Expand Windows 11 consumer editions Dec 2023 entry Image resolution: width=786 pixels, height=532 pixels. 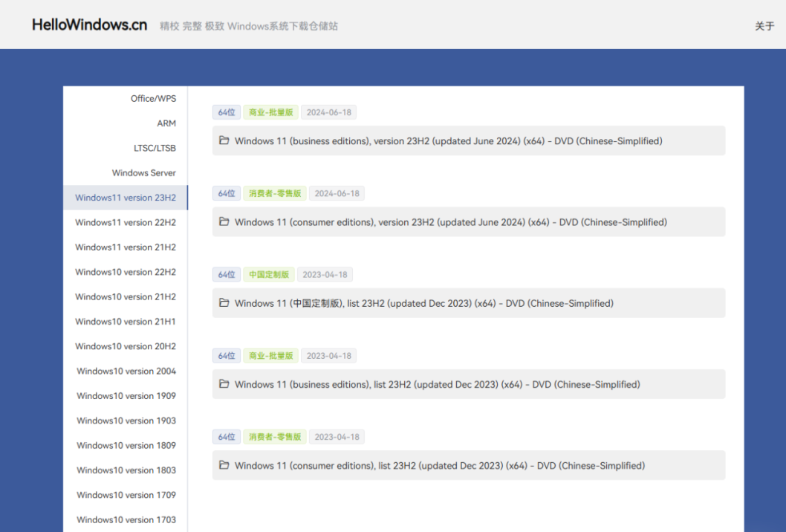pos(469,466)
